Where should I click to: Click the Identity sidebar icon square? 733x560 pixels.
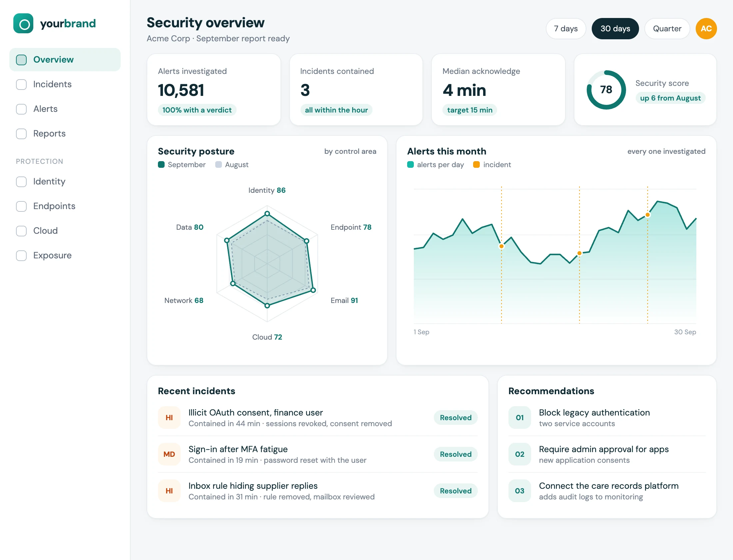pos(21,182)
